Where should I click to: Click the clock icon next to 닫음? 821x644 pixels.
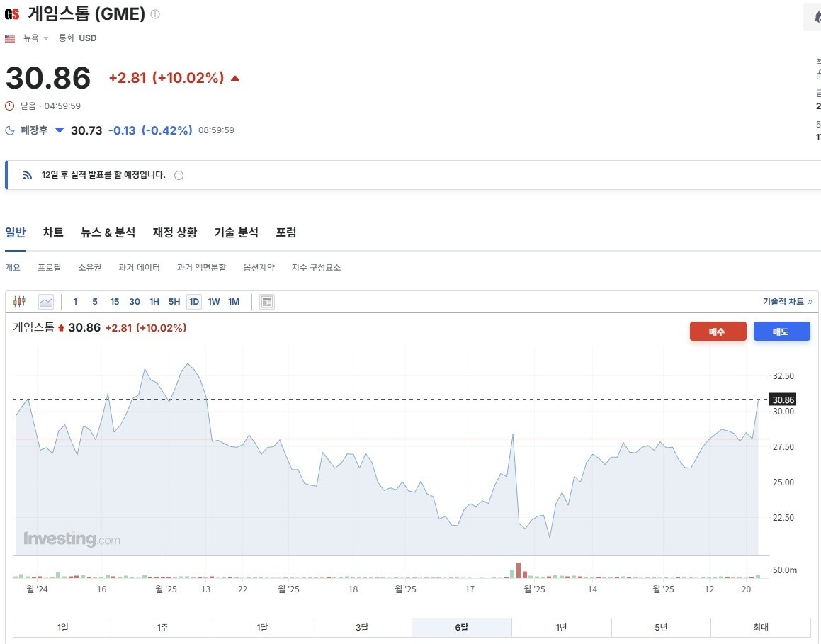click(x=9, y=106)
